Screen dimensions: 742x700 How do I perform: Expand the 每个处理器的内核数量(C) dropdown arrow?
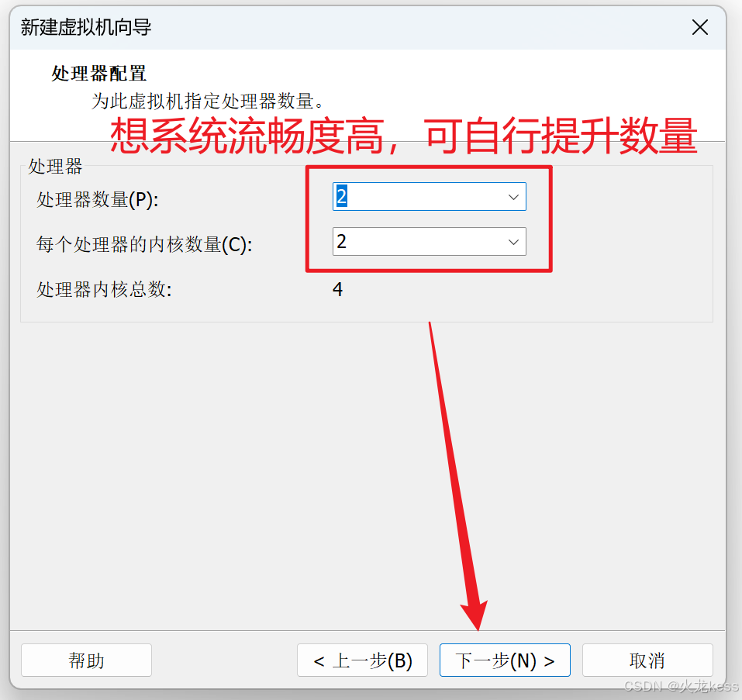[513, 242]
